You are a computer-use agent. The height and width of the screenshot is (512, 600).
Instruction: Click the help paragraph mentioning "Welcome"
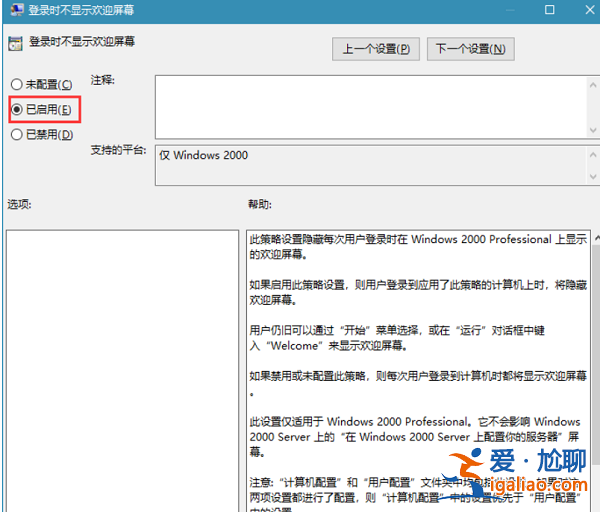coord(397,338)
